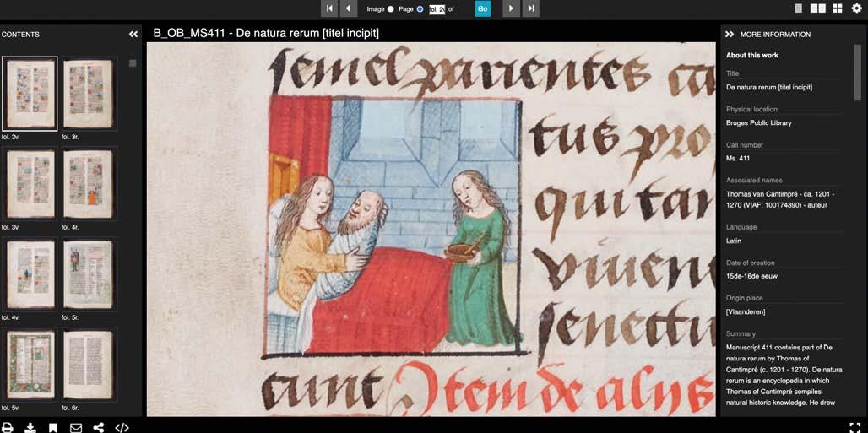The width and height of the screenshot is (868, 433).
Task: Click the print icon
Action: [x=7, y=427]
